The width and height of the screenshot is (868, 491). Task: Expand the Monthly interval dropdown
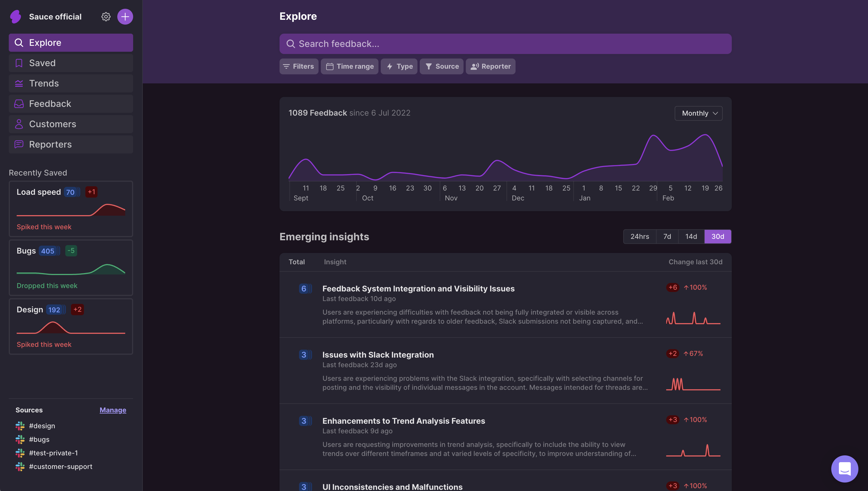point(698,113)
